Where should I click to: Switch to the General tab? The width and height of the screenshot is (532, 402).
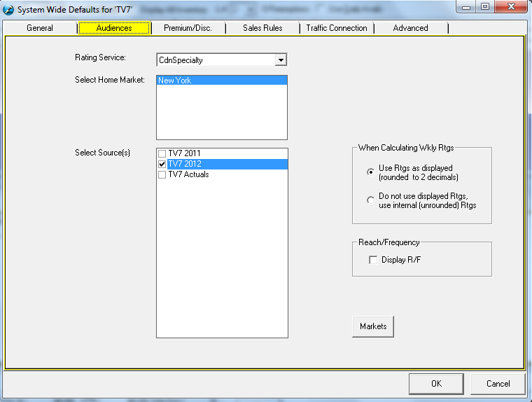coord(40,28)
